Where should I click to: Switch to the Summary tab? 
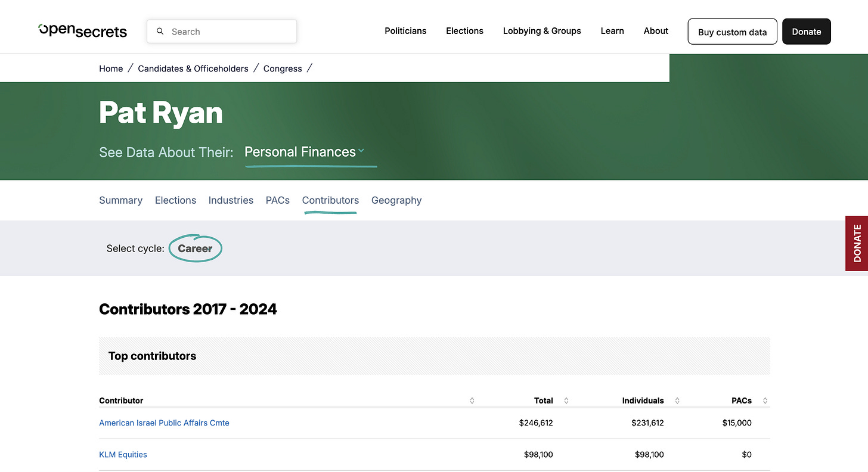[x=120, y=200]
